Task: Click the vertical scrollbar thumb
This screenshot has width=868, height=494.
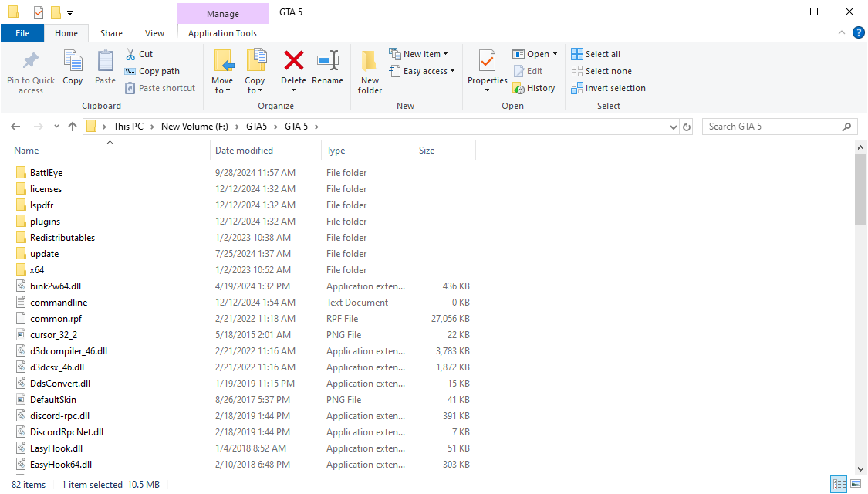Action: click(860, 190)
